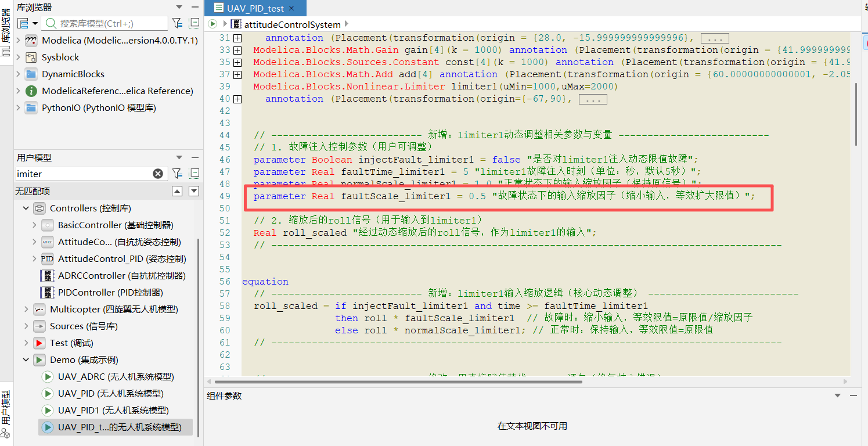Click the ADRCController block icon
Viewport: 868px width, 446px height.
[x=48, y=275]
